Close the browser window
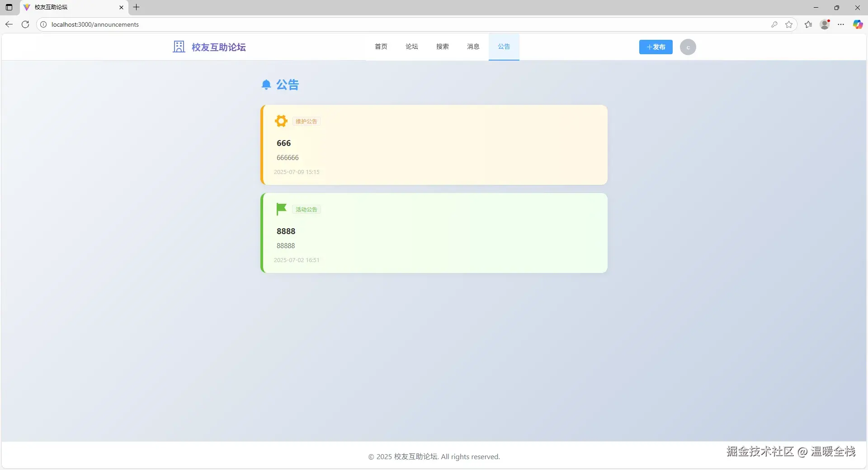The height and width of the screenshot is (470, 868). 858,7
